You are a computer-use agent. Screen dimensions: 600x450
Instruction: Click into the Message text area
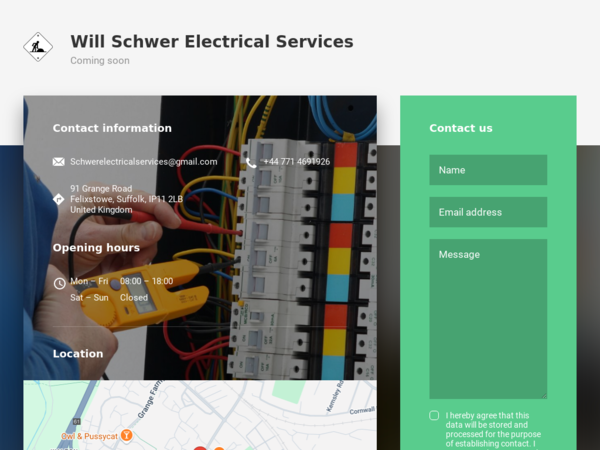(x=488, y=319)
